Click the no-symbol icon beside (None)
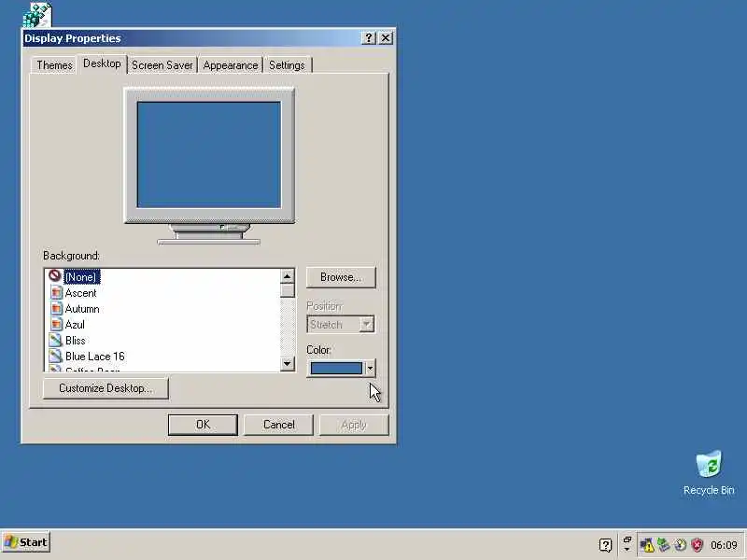This screenshot has width=747, height=560. coord(55,275)
